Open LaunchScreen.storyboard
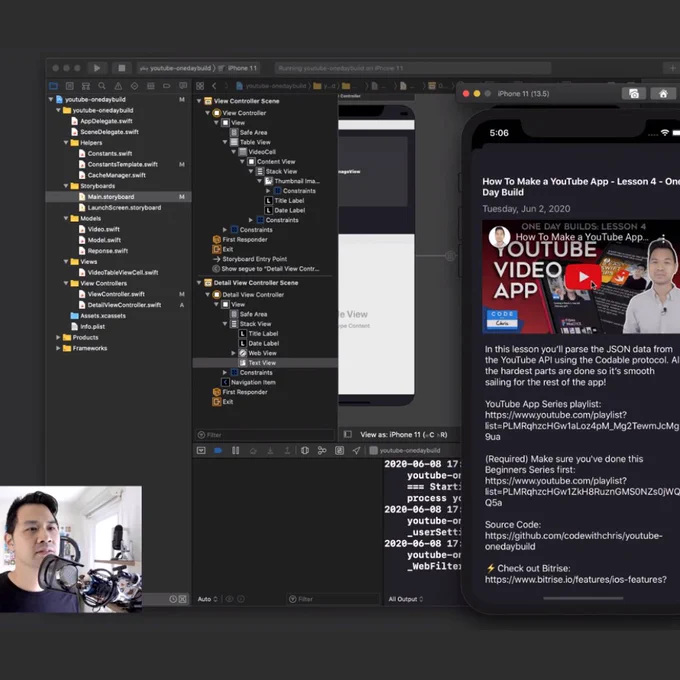Viewport: 680px width, 680px height. [124, 208]
